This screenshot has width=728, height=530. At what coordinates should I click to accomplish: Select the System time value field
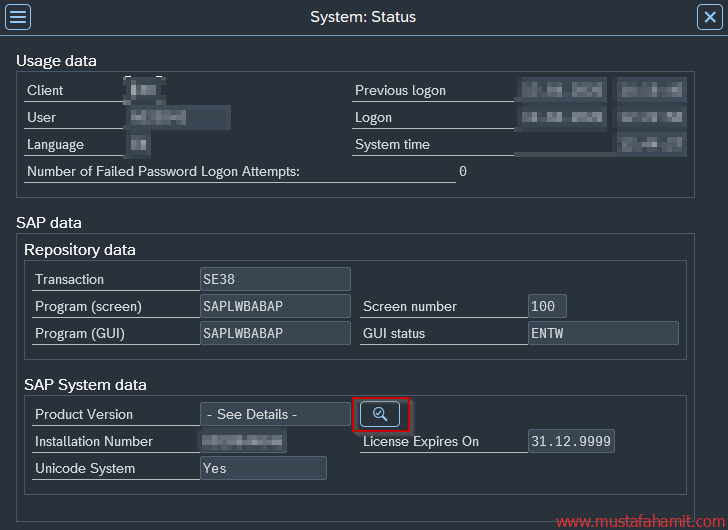tap(651, 144)
